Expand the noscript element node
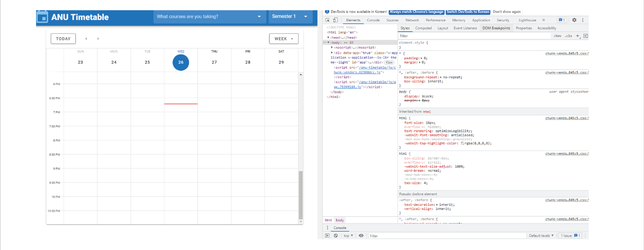The image size is (644, 250). [x=332, y=47]
